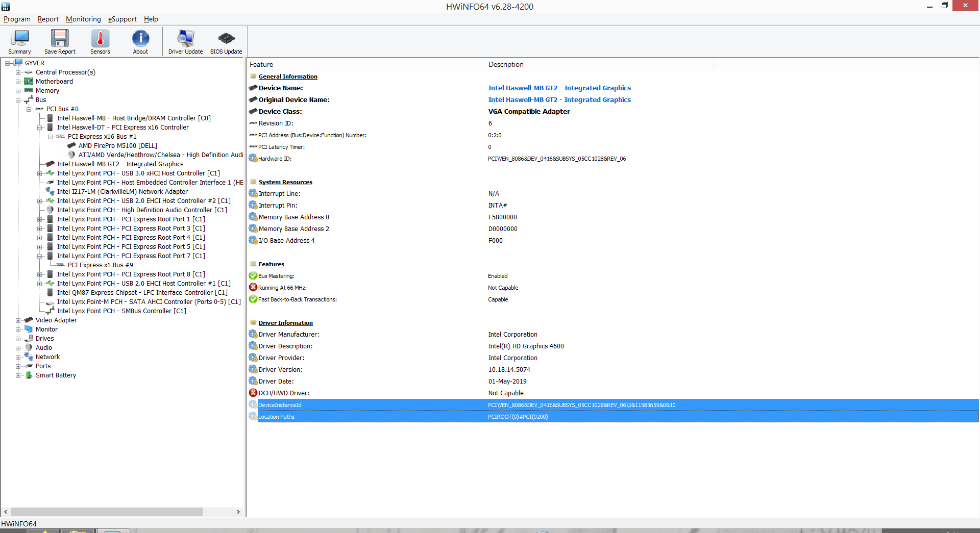Click the Smart Battery icon
This screenshot has width=980, height=533.
[29, 375]
